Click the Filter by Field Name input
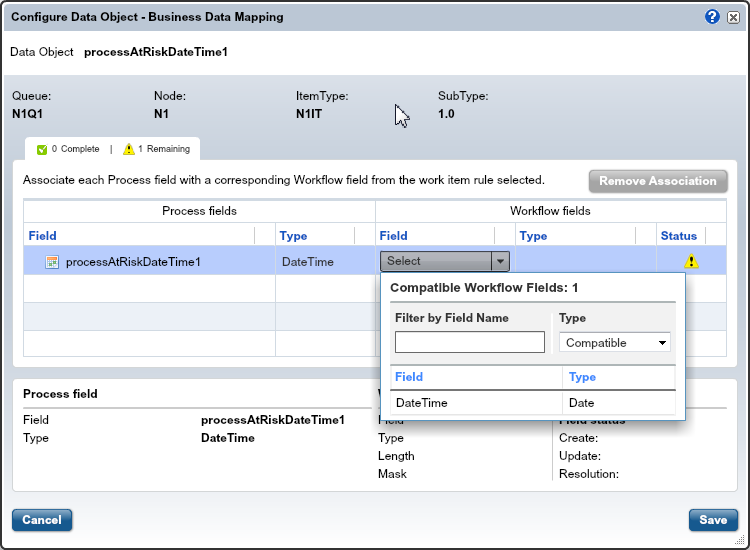The height and width of the screenshot is (550, 750). click(470, 342)
